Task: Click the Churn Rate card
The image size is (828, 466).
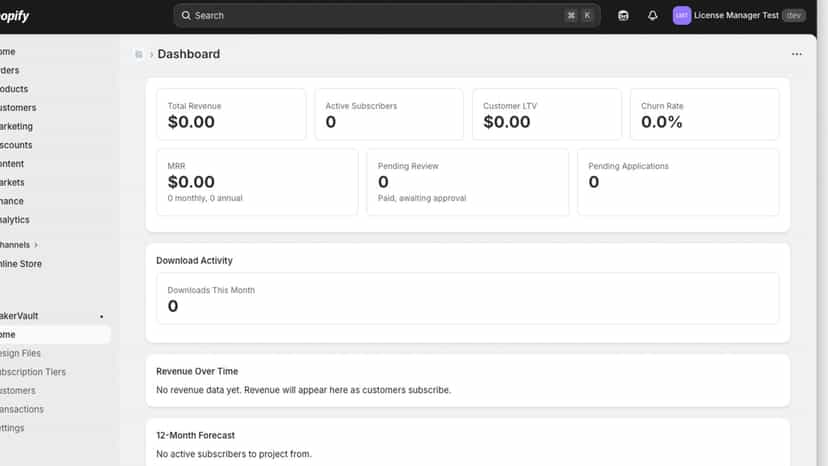Action: 704,114
